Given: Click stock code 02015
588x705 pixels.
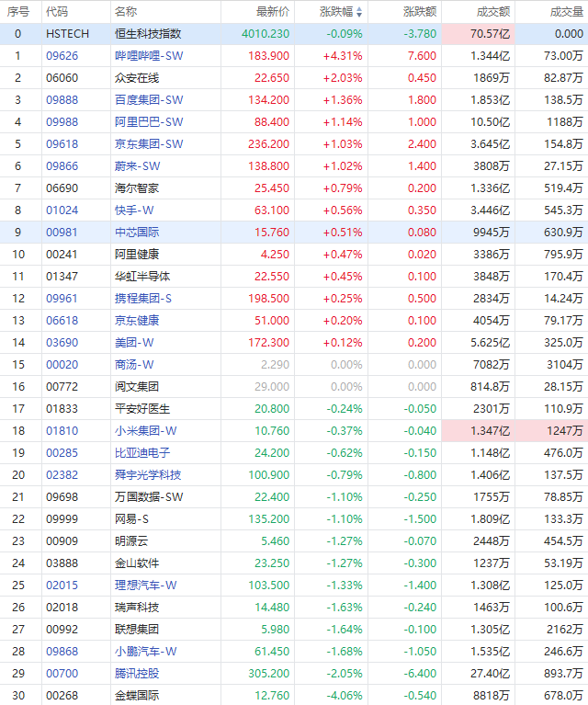Looking at the screenshot, I should (62, 585).
